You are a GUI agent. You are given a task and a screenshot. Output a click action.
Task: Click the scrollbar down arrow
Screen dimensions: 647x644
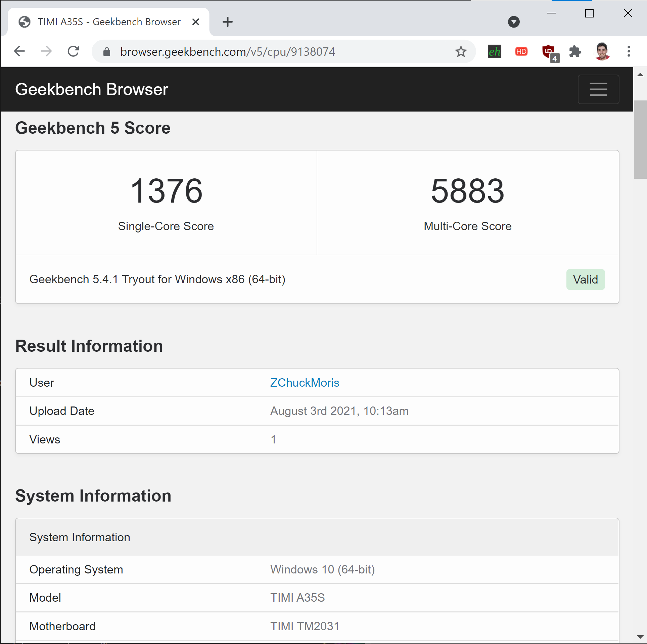(640, 637)
